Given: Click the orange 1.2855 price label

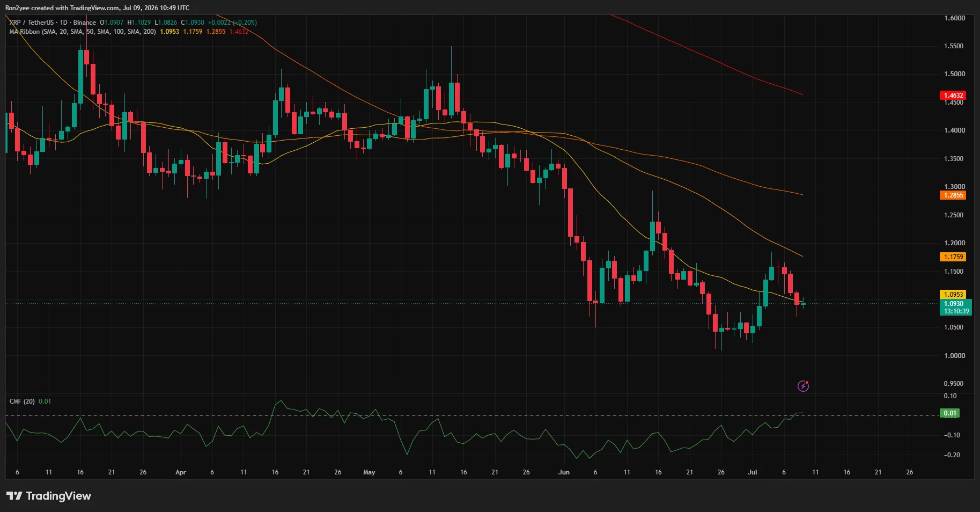Looking at the screenshot, I should (x=953, y=195).
